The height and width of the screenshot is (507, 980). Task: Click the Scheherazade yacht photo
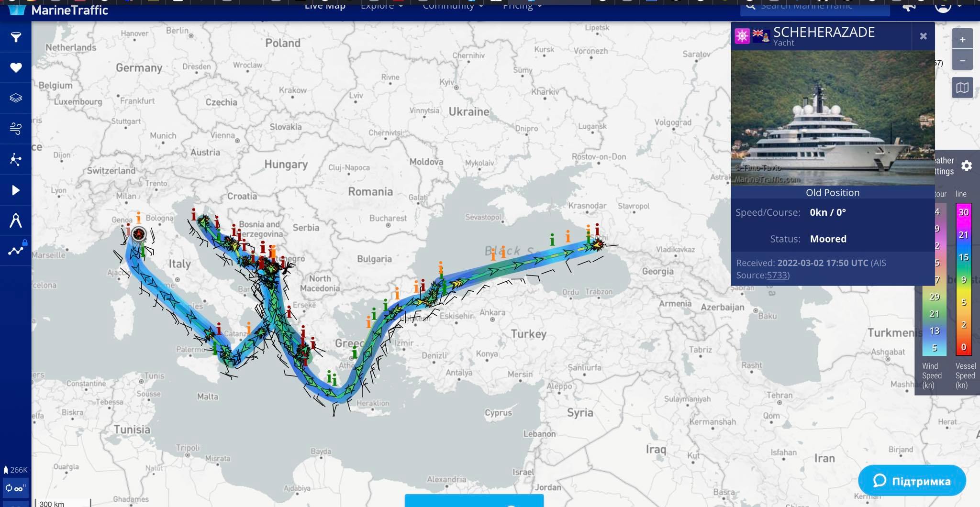pos(832,118)
